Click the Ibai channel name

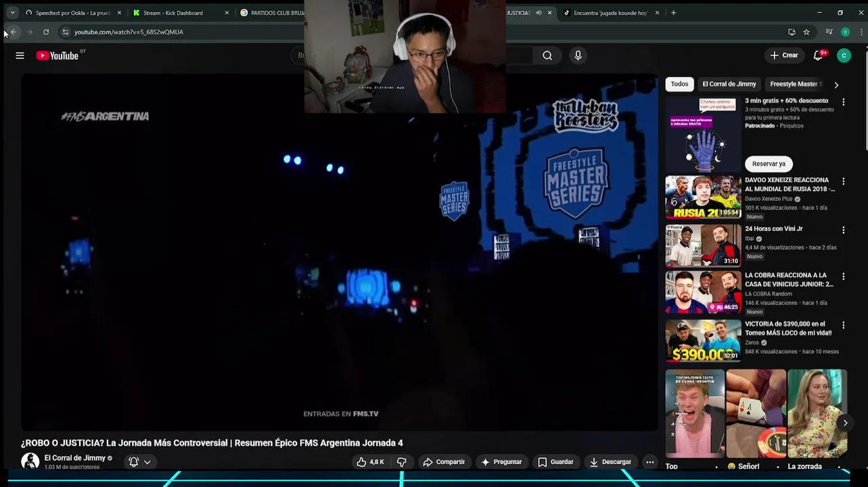(750, 239)
